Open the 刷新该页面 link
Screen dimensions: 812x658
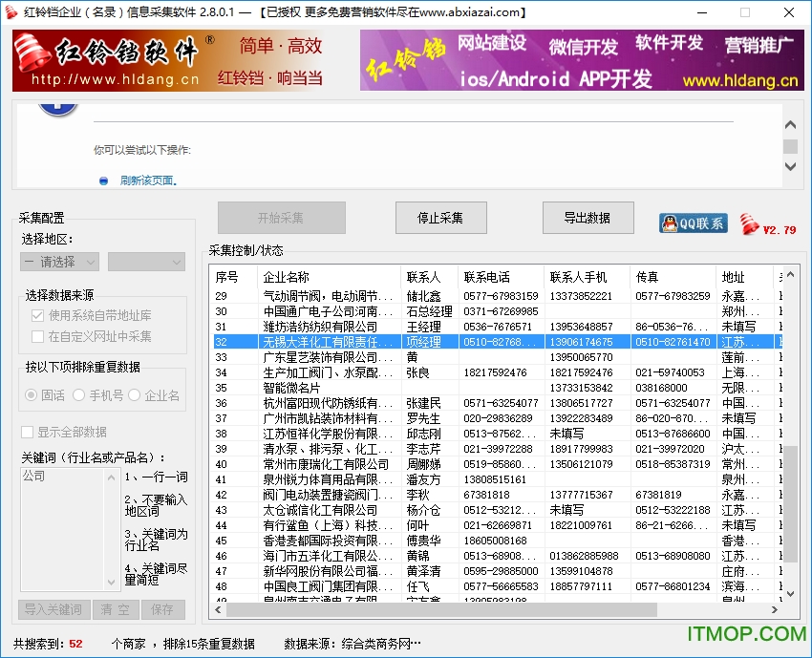point(148,180)
